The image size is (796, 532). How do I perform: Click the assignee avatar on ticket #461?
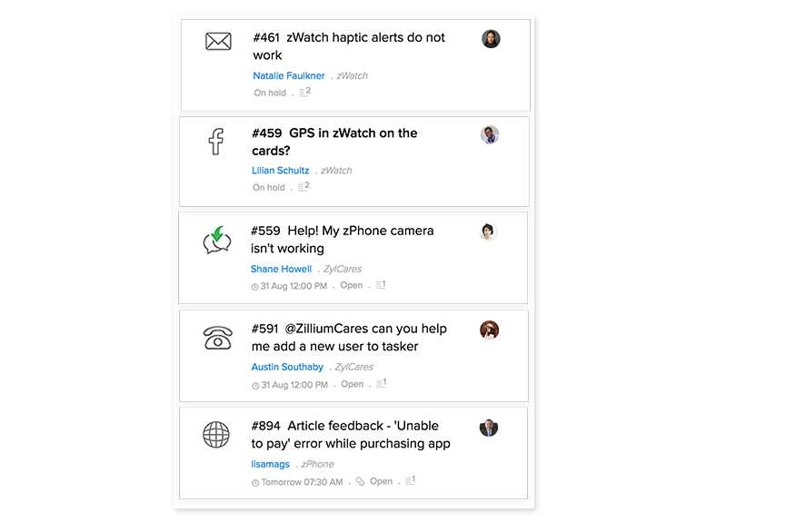491,39
